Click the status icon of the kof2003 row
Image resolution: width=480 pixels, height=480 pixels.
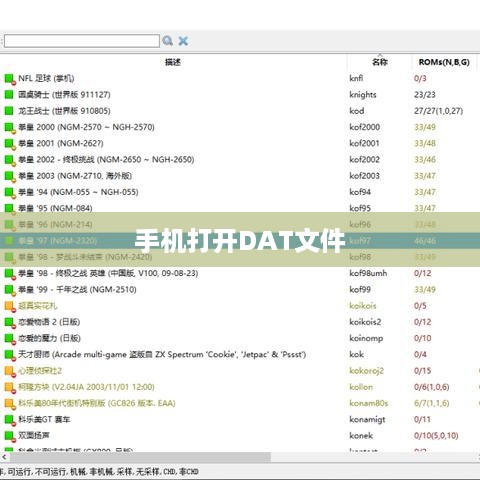pyautogui.click(x=10, y=176)
